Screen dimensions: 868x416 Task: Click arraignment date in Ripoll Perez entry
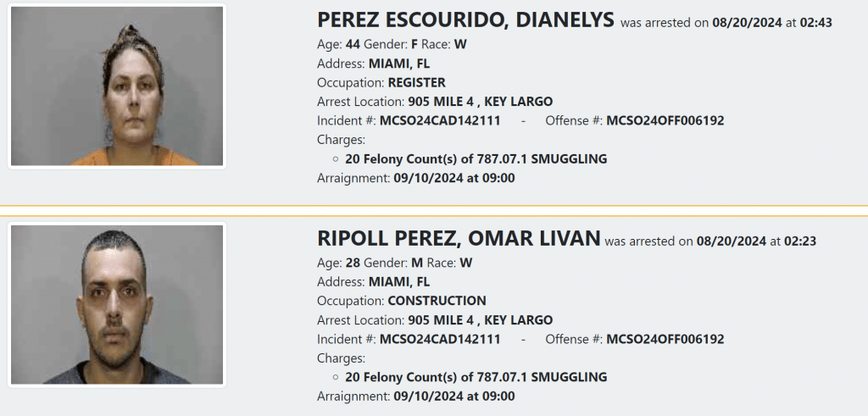(454, 397)
